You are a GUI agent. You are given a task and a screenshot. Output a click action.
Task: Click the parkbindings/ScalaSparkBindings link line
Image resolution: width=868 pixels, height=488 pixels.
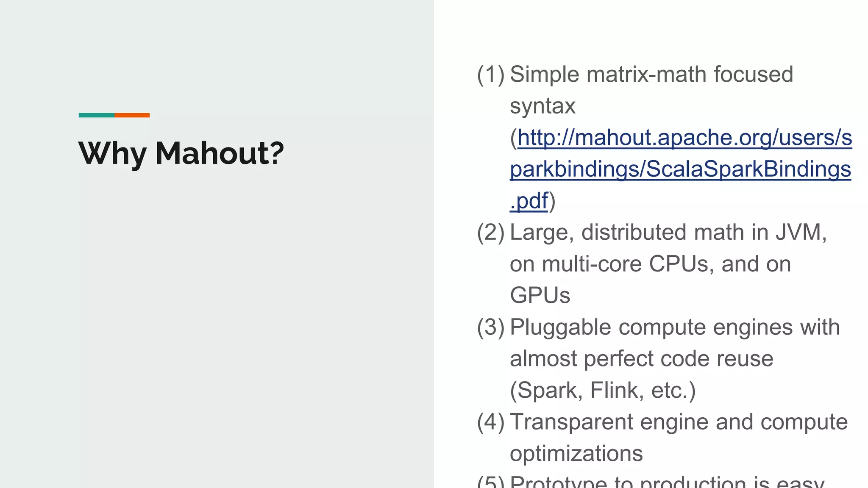pyautogui.click(x=680, y=169)
